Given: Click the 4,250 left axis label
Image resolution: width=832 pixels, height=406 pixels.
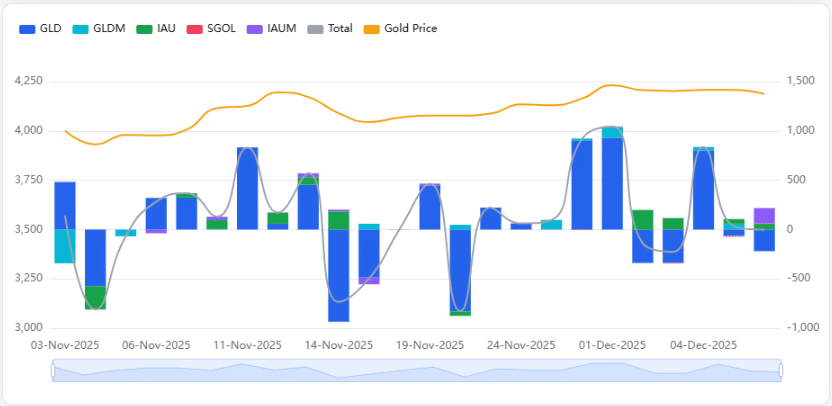Looking at the screenshot, I should (x=27, y=81).
